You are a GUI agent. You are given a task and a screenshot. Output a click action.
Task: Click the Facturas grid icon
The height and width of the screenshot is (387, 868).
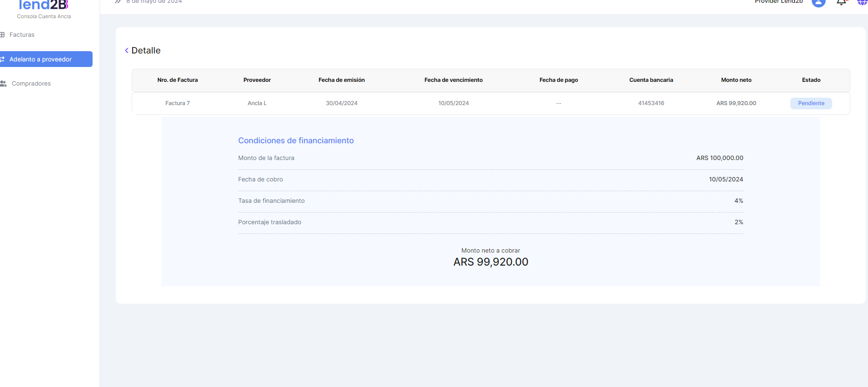click(2, 35)
